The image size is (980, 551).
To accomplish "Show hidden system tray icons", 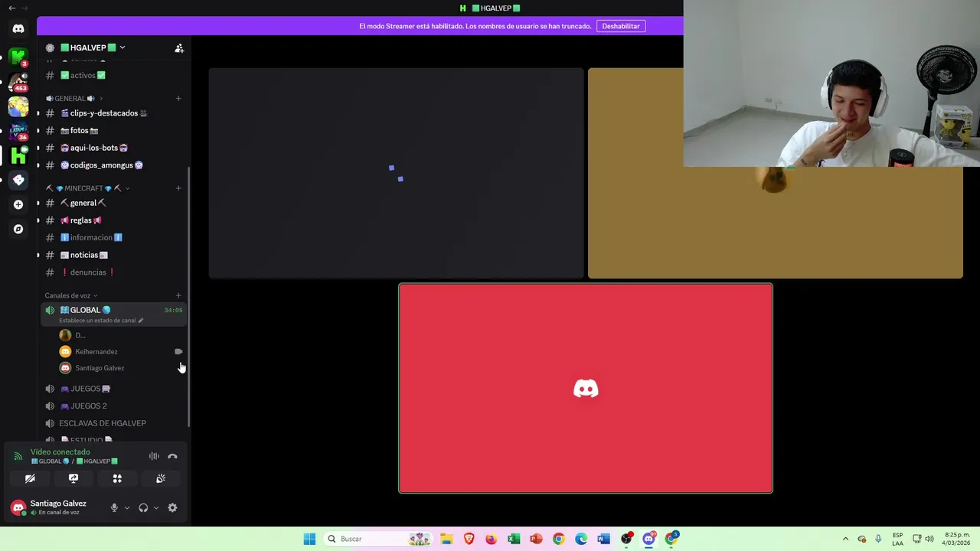I will tap(845, 539).
